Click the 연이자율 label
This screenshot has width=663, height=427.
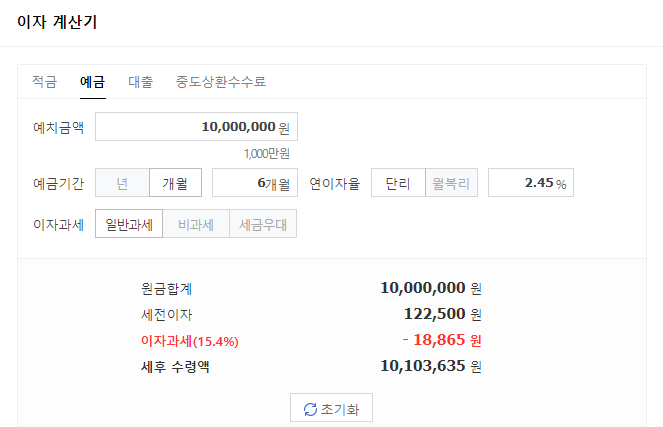tap(334, 183)
